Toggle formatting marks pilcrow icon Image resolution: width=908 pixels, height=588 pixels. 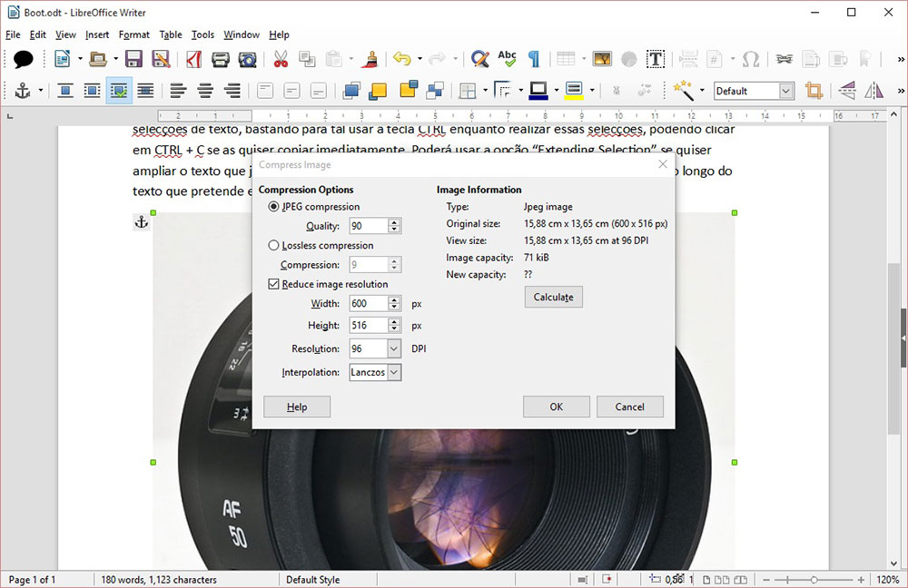coord(534,59)
